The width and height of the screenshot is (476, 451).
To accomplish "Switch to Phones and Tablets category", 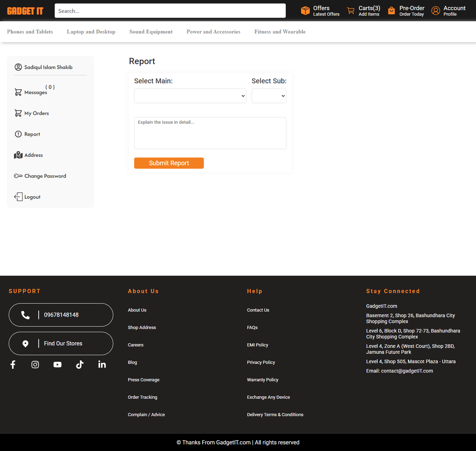I will pos(30,31).
